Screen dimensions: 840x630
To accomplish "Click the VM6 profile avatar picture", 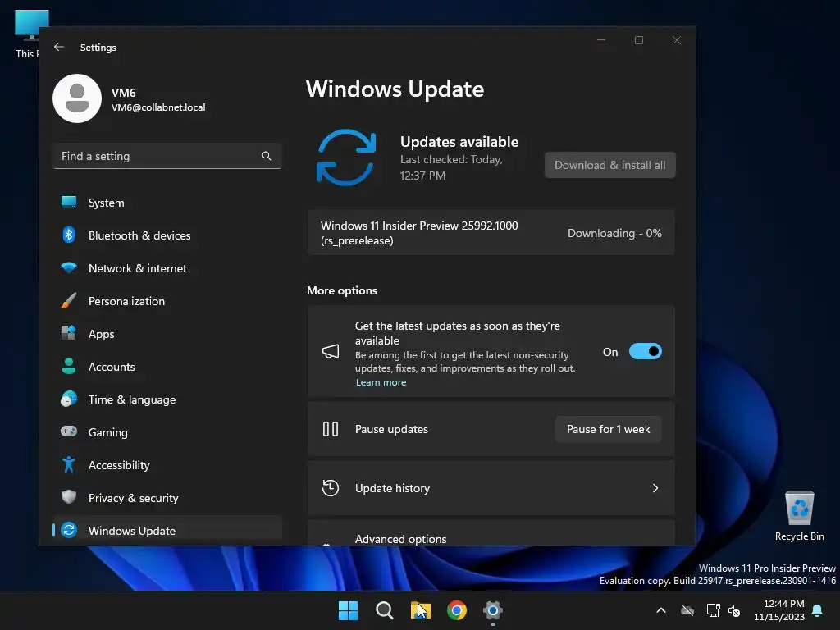I will [x=77, y=98].
